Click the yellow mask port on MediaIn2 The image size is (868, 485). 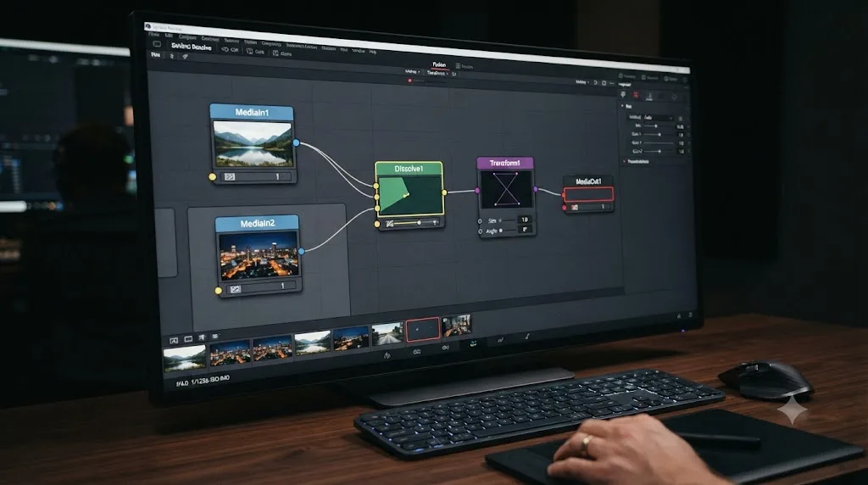pos(218,291)
